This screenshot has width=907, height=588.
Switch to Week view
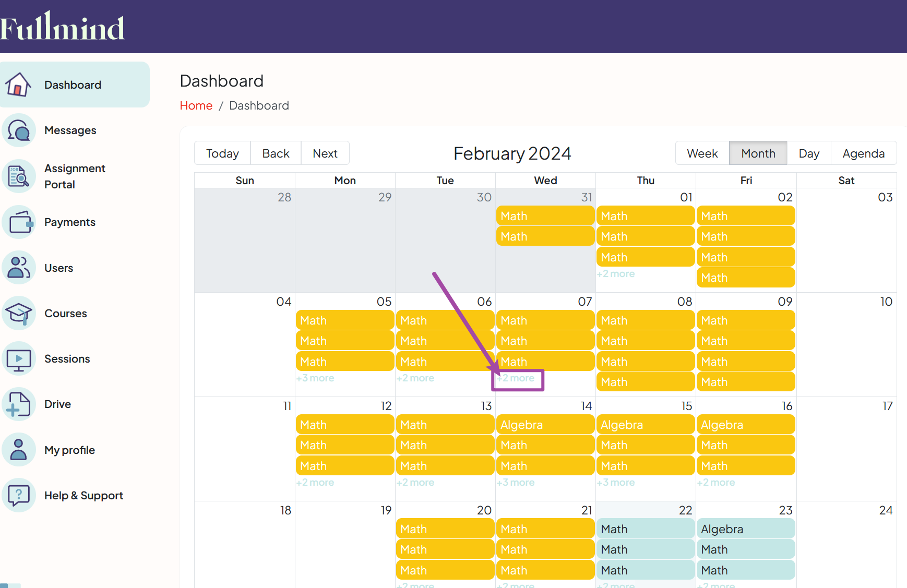[702, 153]
